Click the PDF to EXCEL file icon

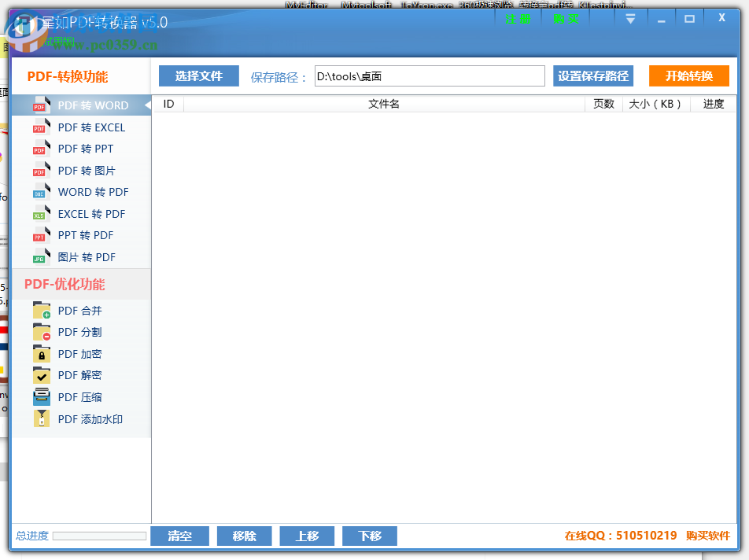click(x=42, y=127)
